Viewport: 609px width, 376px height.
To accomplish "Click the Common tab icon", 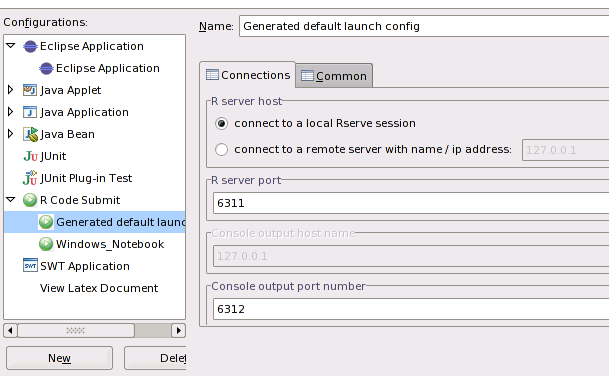I will [307, 76].
